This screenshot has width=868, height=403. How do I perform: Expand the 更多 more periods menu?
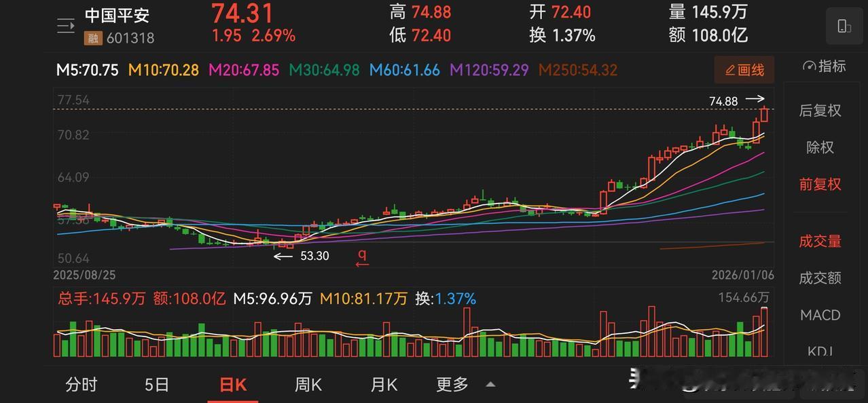click(x=452, y=385)
